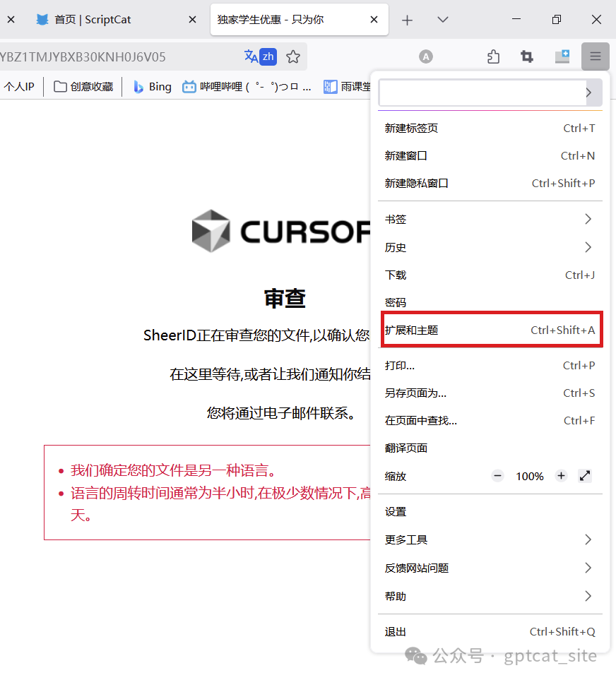
Task: Expand the 更多工具 submenu
Action: click(x=490, y=540)
